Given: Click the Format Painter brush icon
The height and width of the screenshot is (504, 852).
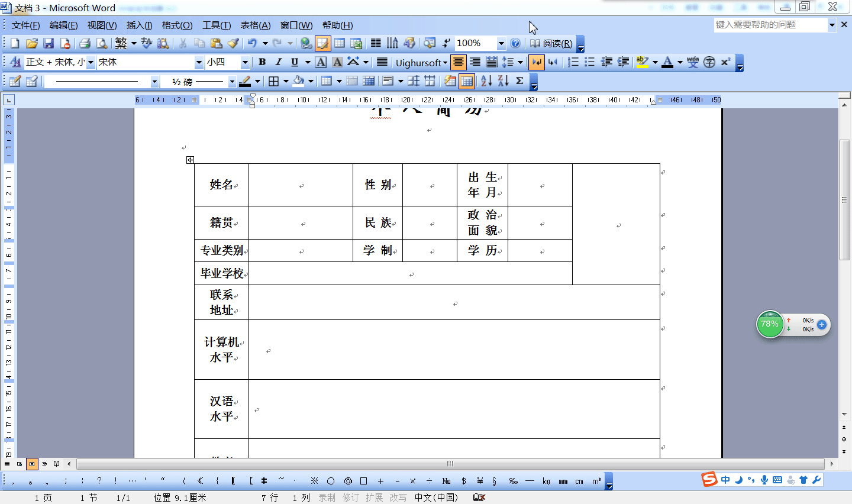Looking at the screenshot, I should pos(233,43).
